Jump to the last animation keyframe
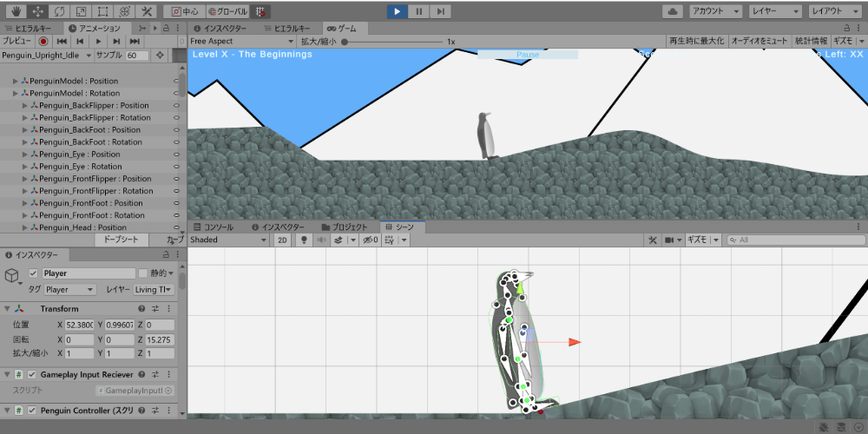This screenshot has height=434, width=868. (135, 41)
